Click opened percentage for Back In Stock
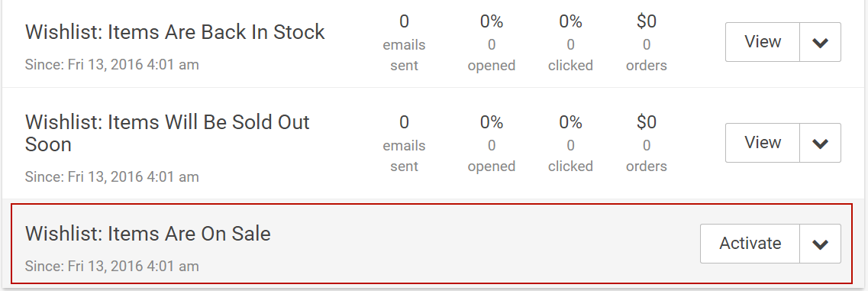This screenshot has width=868, height=291. click(492, 21)
